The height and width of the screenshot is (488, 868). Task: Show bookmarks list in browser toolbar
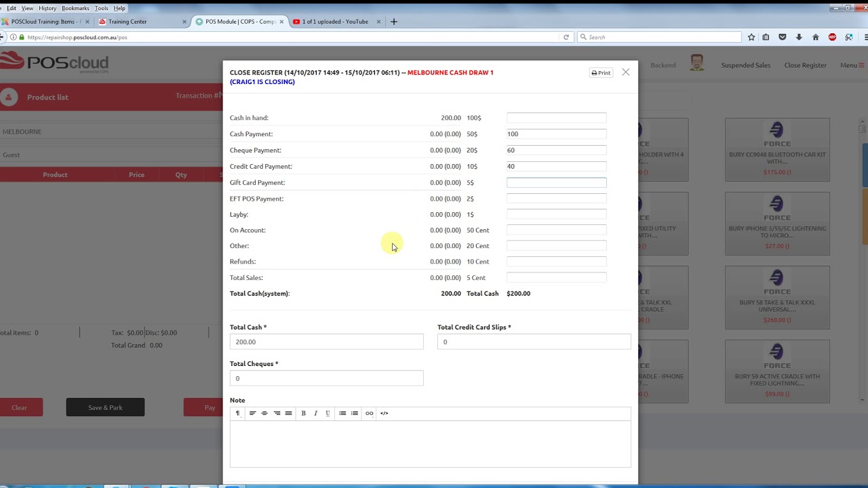point(766,37)
